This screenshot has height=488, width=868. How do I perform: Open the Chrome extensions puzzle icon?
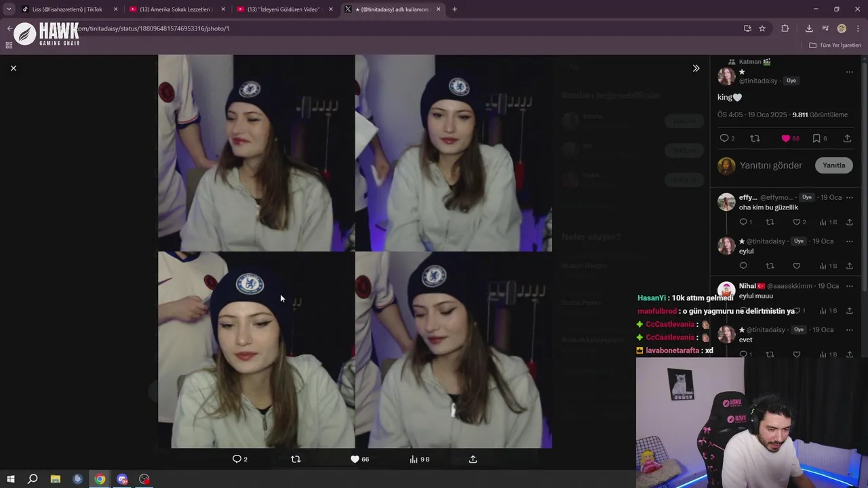[785, 28]
